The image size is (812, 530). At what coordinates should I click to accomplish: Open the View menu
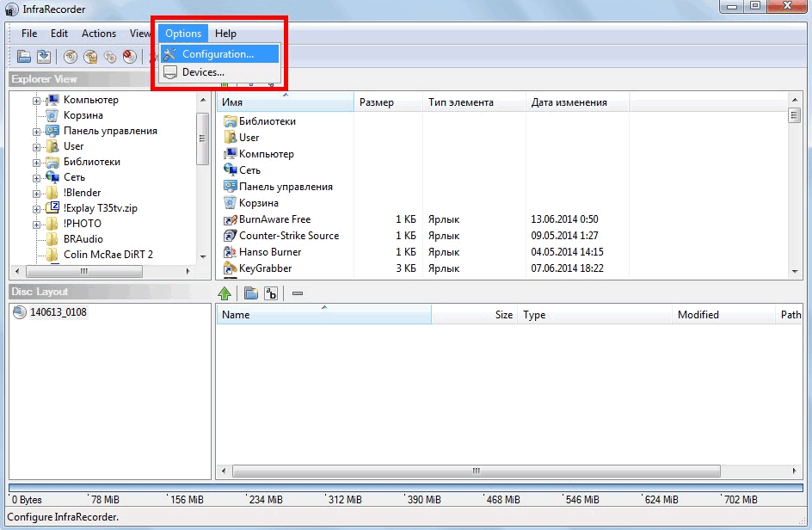click(x=139, y=34)
